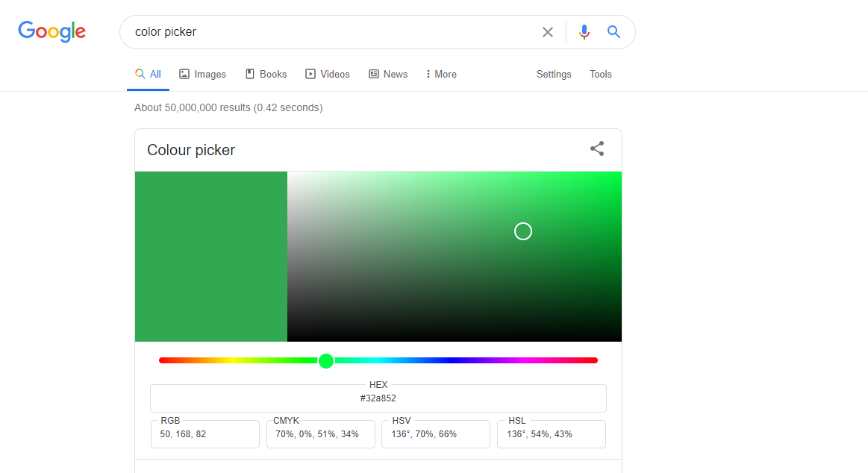The image size is (868, 473).
Task: Click the solid green colour preview swatch
Action: point(211,257)
